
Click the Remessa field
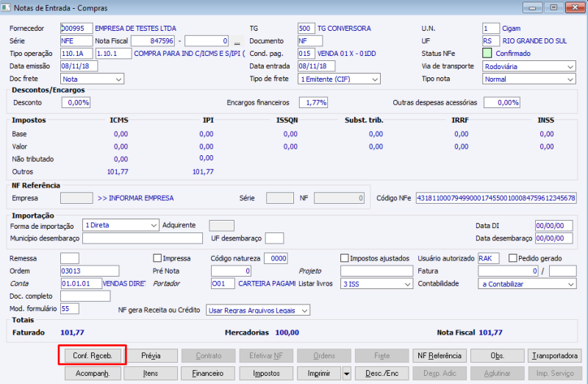[x=70, y=258]
